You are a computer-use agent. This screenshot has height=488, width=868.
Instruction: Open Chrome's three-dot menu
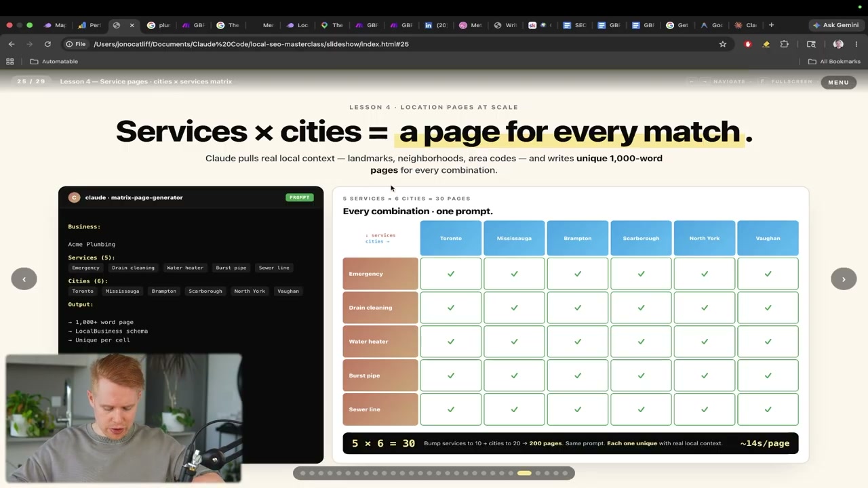pos(856,44)
